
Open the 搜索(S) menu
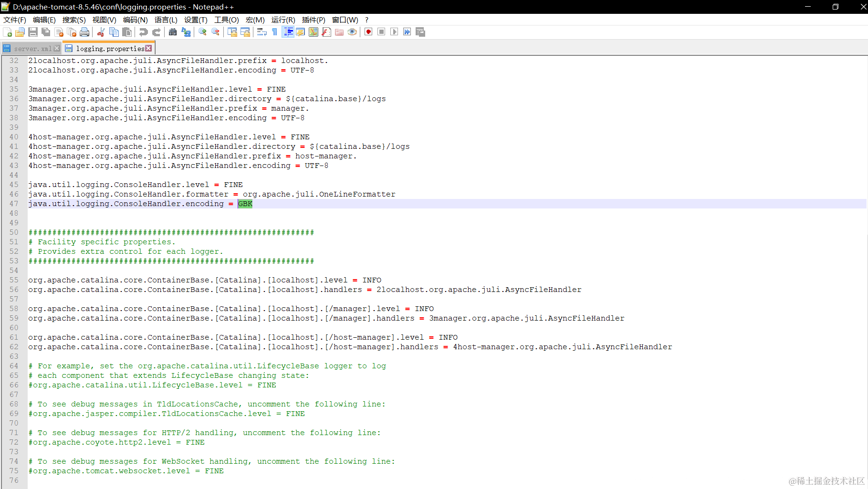tap(74, 20)
